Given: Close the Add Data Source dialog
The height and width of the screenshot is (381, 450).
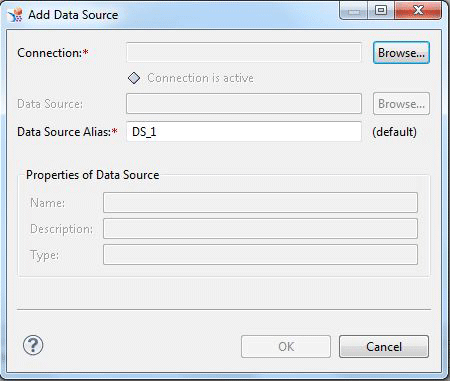Looking at the screenshot, I should [418, 11].
